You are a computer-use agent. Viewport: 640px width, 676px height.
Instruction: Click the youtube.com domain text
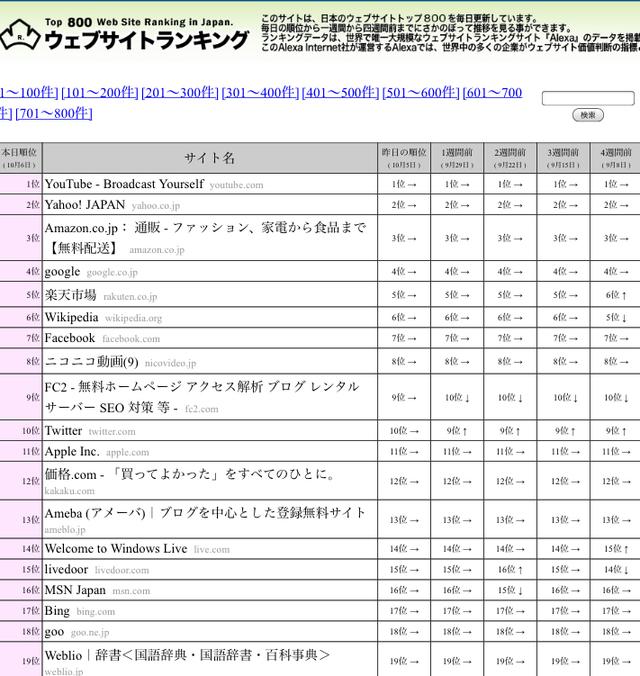236,185
